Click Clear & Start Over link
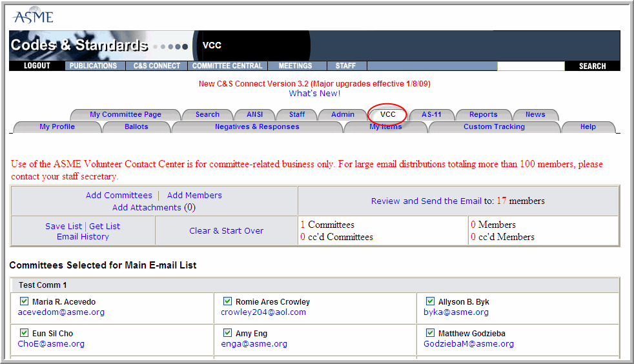Viewport: 634px width, 364px height. (x=226, y=230)
